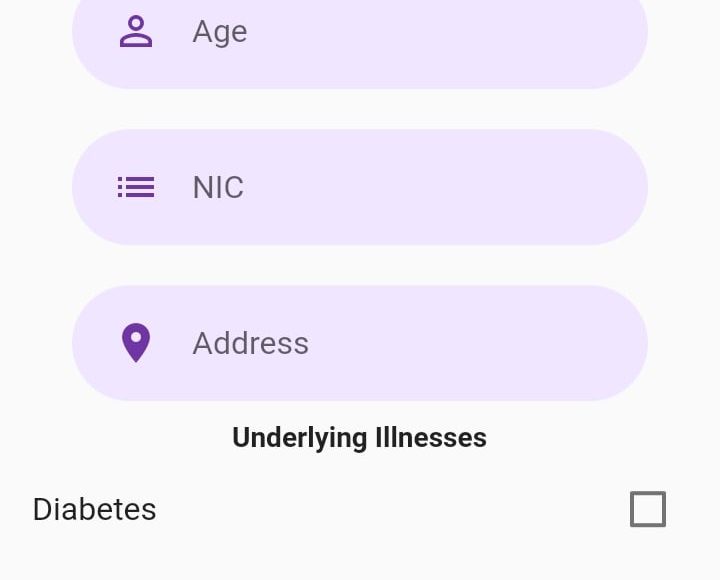Click the word Illnesses in the heading
This screenshot has width=720, height=580.
430,437
